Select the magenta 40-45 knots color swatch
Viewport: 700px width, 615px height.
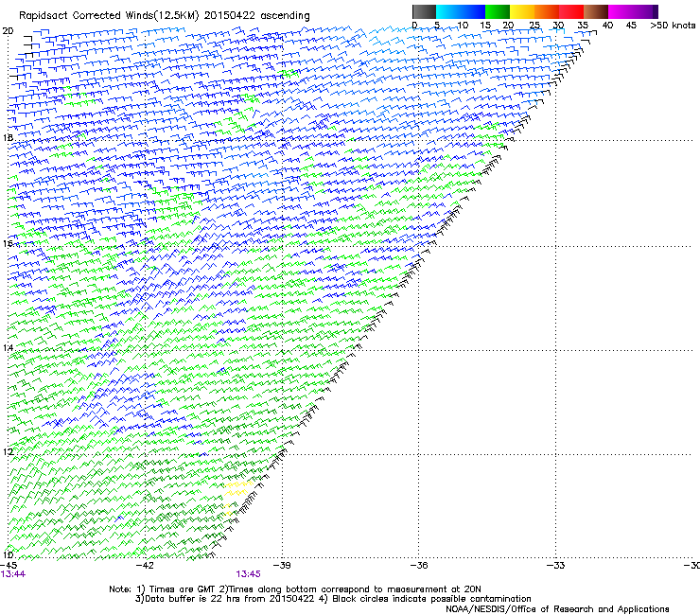[x=621, y=11]
